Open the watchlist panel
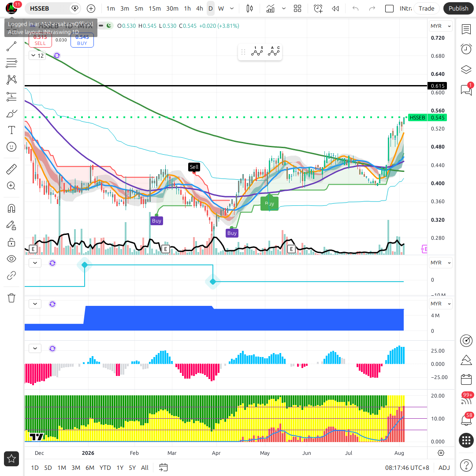The height and width of the screenshot is (476, 476). (466, 30)
